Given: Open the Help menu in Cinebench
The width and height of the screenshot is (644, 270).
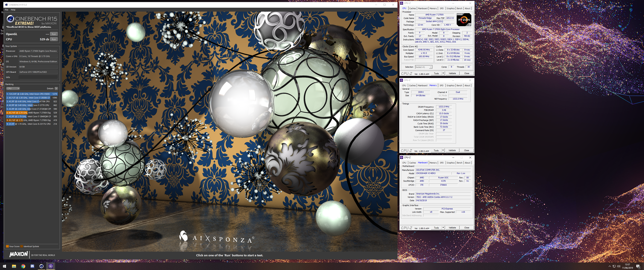Looking at the screenshot, I should 13,10.
